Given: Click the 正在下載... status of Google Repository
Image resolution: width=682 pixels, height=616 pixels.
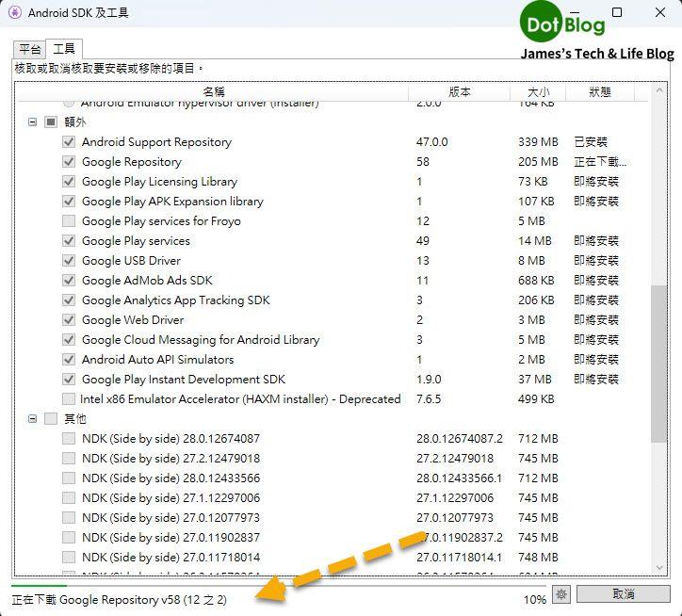Looking at the screenshot, I should coord(600,162).
